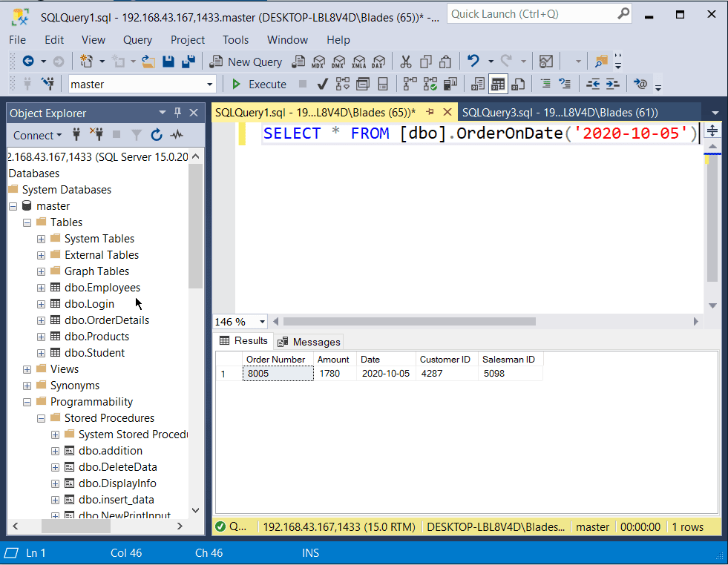Collapse the Stored Procedures folder

(41, 417)
